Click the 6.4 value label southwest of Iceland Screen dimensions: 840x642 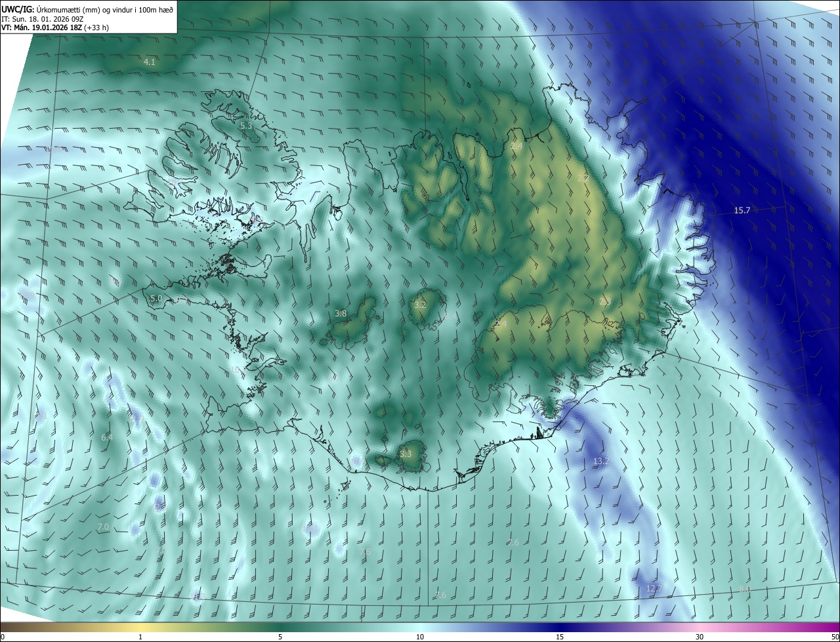[107, 437]
